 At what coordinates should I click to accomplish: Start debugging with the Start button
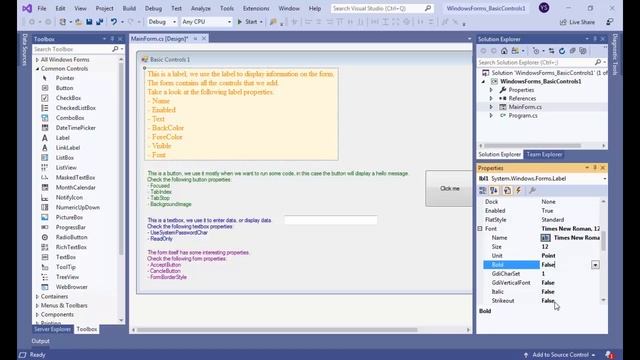click(x=249, y=22)
